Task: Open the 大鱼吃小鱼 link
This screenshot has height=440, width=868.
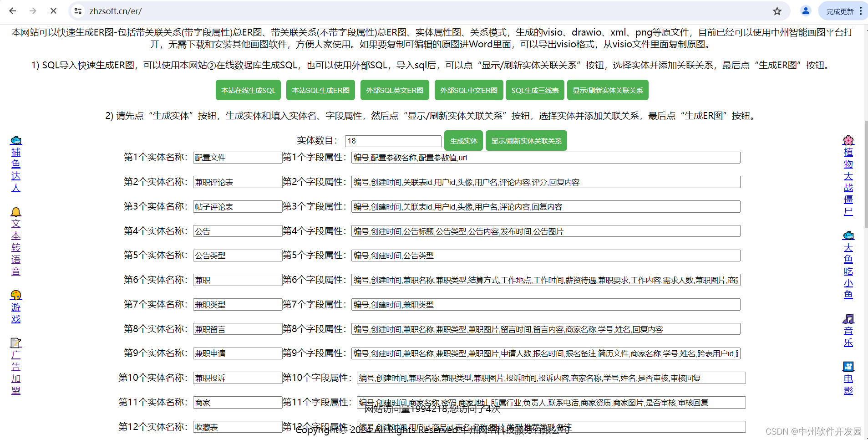Action: point(848,271)
